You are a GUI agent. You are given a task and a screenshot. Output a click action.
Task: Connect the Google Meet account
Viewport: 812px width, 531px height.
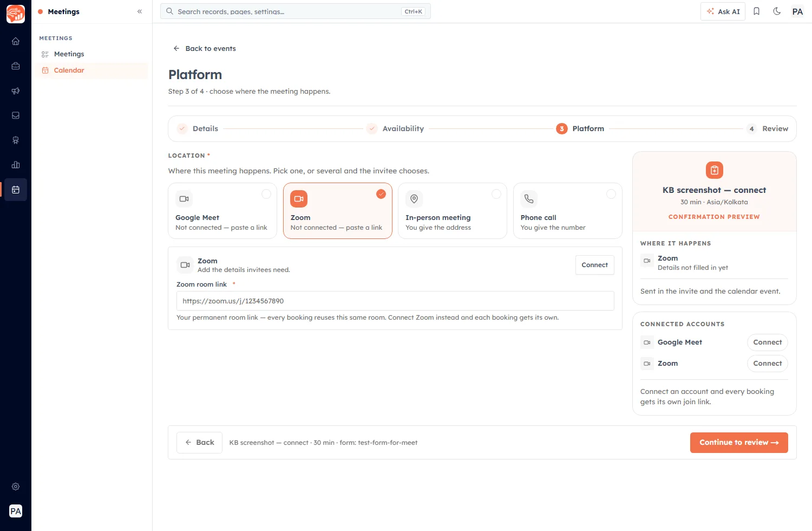tap(768, 342)
